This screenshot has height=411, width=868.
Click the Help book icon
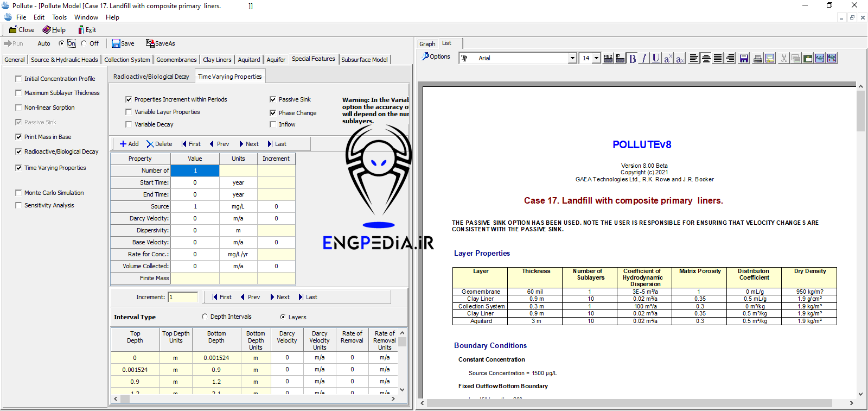[47, 30]
